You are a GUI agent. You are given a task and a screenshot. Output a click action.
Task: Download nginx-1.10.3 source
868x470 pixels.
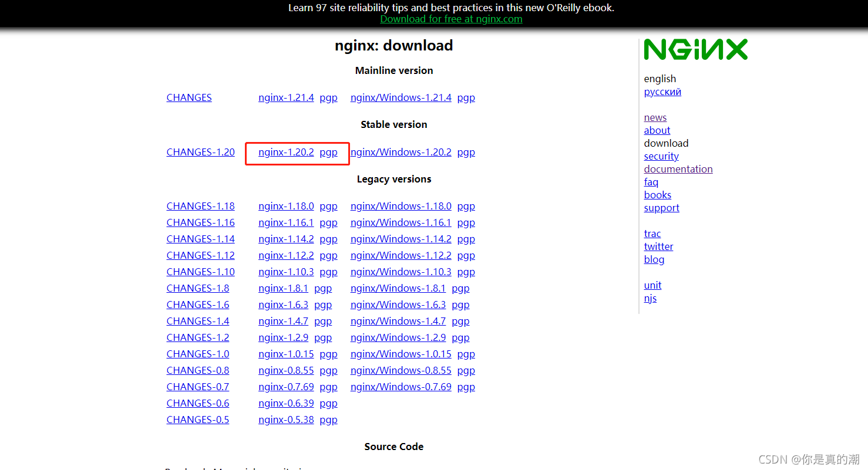pyautogui.click(x=286, y=272)
